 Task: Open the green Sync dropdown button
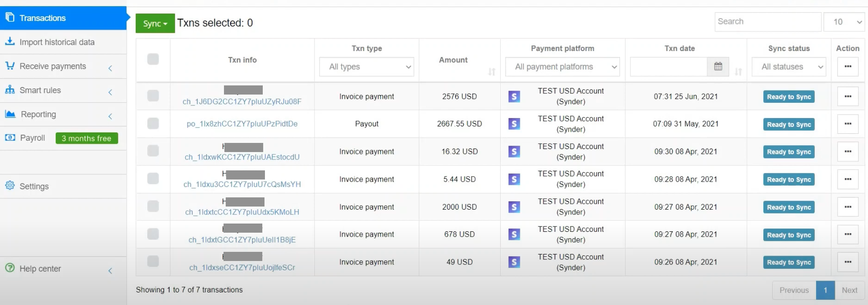click(155, 24)
